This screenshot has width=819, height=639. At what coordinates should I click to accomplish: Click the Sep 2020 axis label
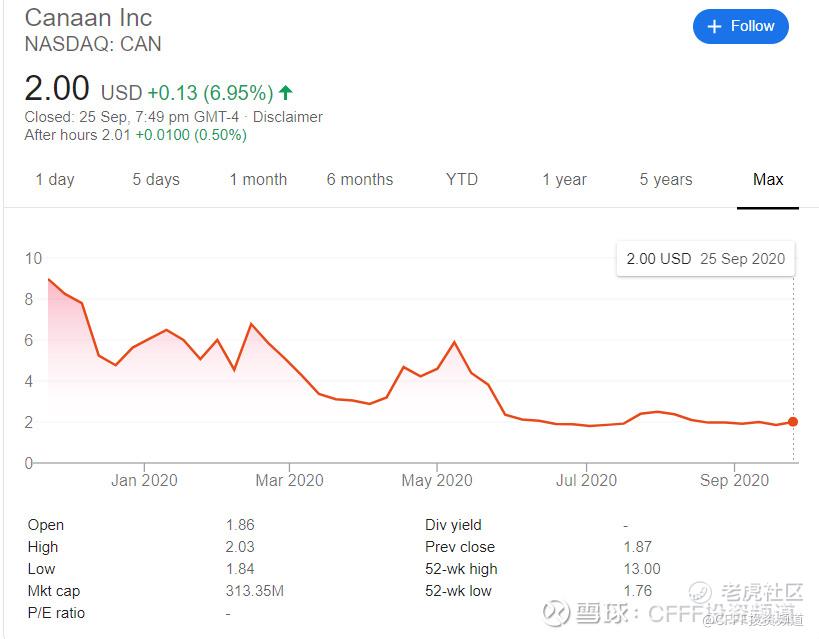pos(735,480)
